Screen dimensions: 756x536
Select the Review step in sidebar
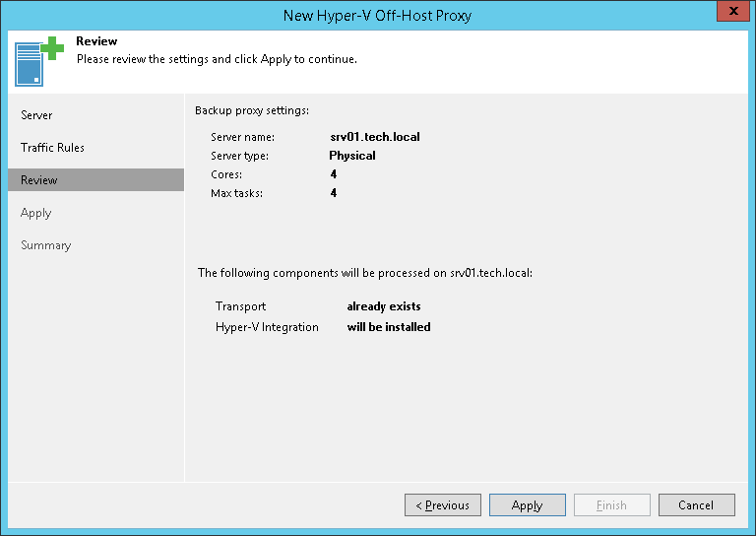tap(39, 180)
